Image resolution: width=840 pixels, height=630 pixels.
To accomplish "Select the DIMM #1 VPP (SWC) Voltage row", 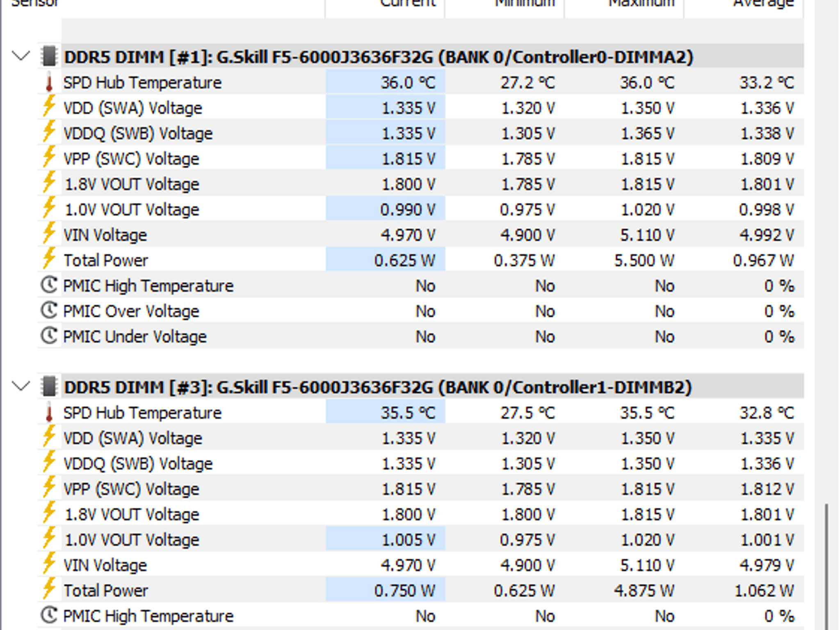I will point(420,158).
